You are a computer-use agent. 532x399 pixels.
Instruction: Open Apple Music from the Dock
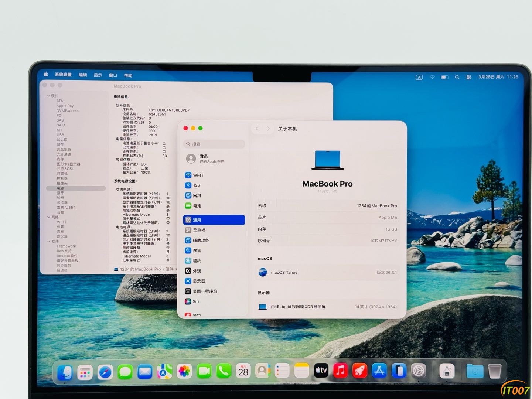pyautogui.click(x=340, y=371)
